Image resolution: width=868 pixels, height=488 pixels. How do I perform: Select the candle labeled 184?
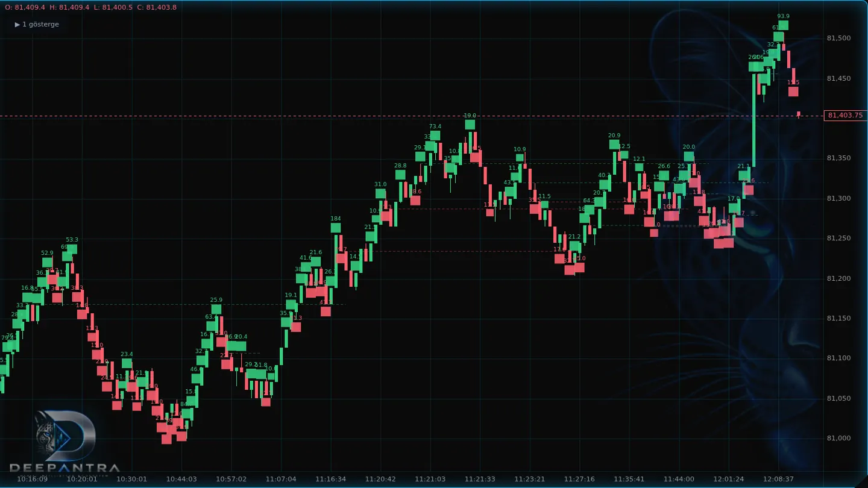pos(336,227)
